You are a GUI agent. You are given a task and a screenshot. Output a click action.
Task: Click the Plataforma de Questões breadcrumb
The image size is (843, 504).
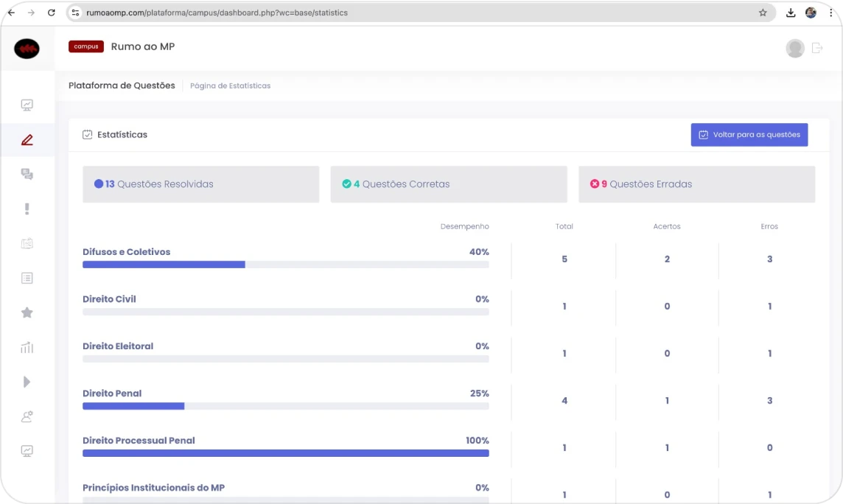[122, 85]
